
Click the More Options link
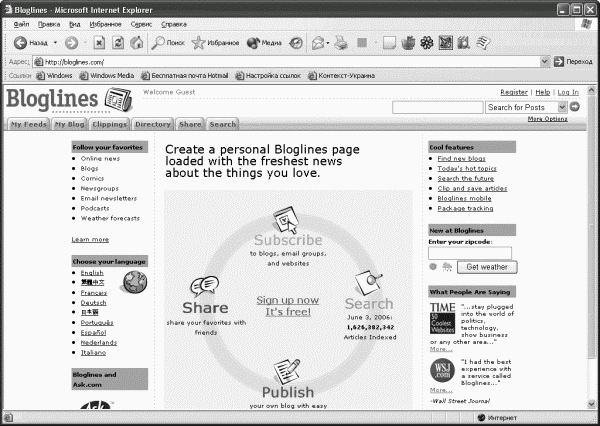click(548, 119)
